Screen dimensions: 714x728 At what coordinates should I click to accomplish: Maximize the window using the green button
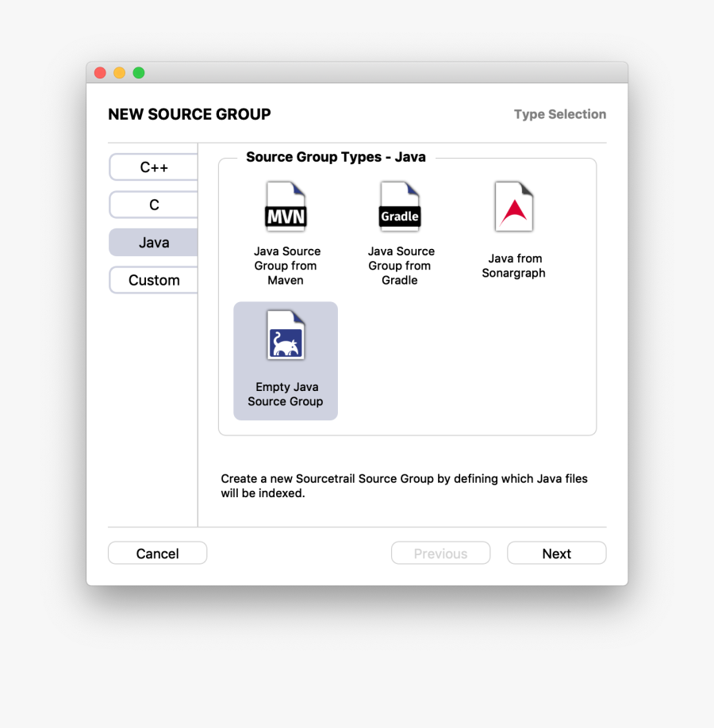139,73
